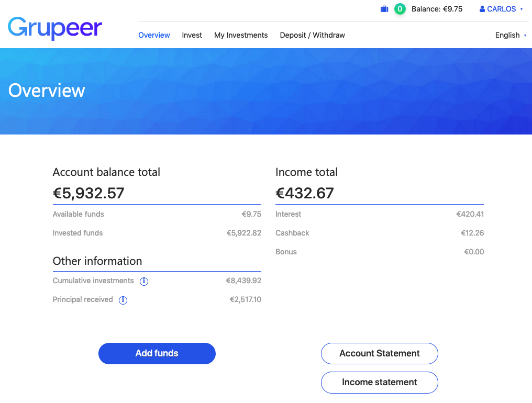Click info icon next to Cumulative investments
Viewport: 532px width, 403px height.
point(144,281)
